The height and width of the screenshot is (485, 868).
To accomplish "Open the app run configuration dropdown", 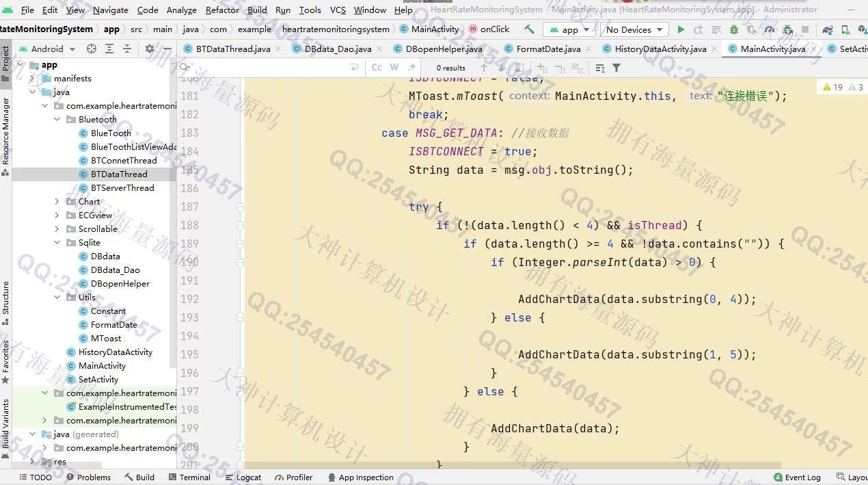I will (568, 29).
